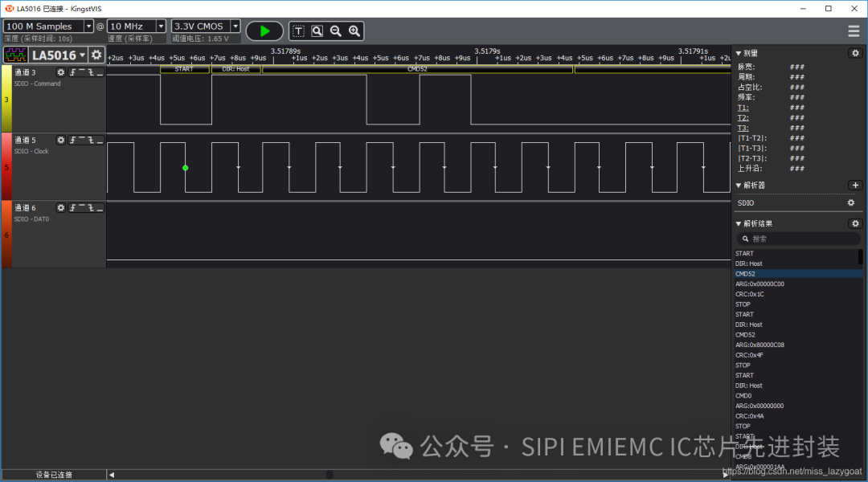Open measurement panel settings gear
Viewport: 868px width, 482px height.
pos(855,53)
